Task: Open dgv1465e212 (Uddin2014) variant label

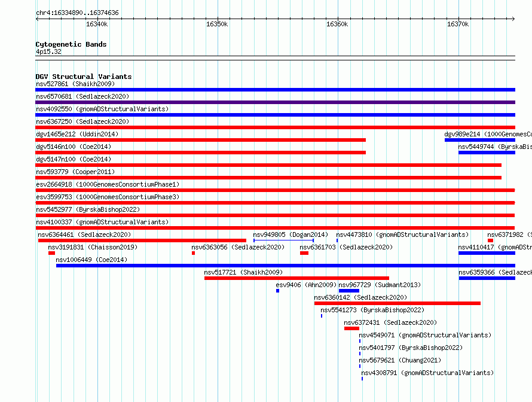Action: point(77,134)
